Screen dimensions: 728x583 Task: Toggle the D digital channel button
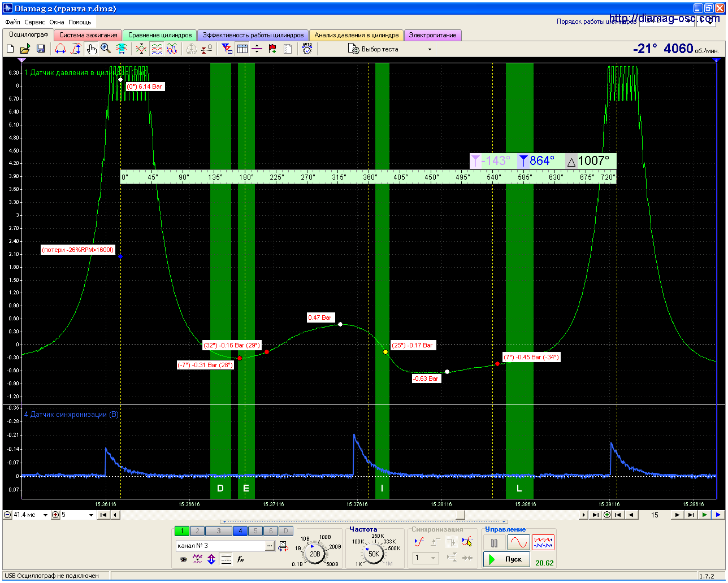286,531
